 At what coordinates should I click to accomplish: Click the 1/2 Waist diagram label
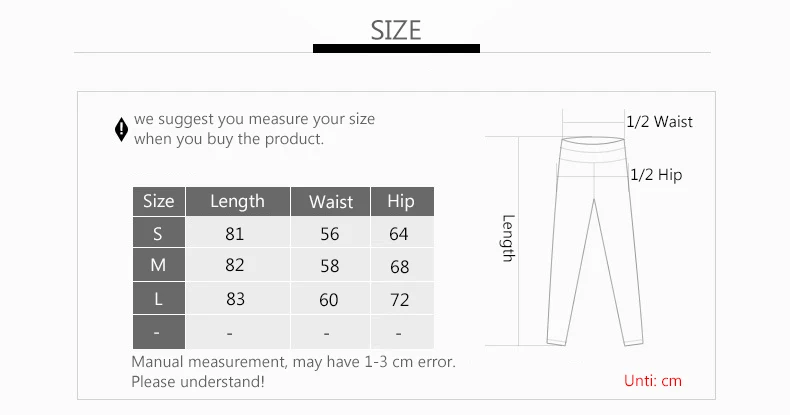(659, 122)
